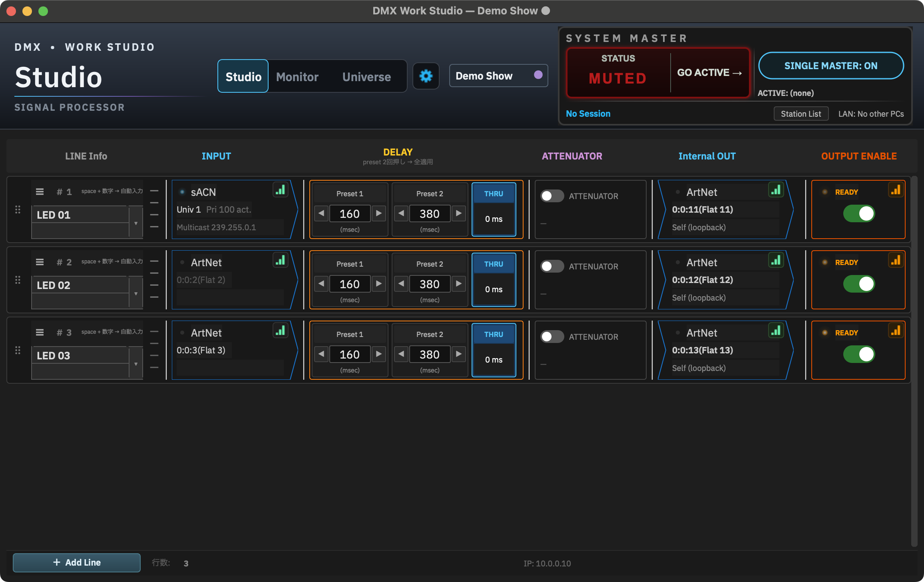Select the Studio tab
Screen dimensions: 924x582
pyautogui.click(x=243, y=76)
